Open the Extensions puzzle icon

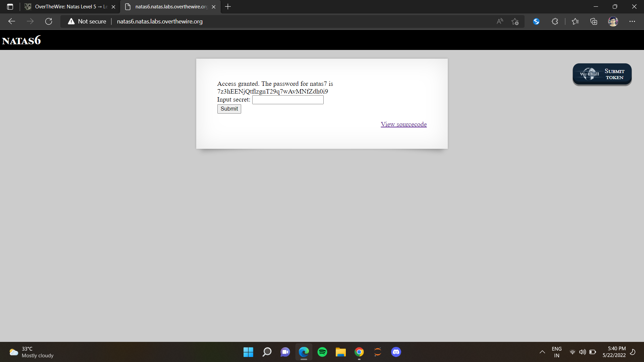555,21
